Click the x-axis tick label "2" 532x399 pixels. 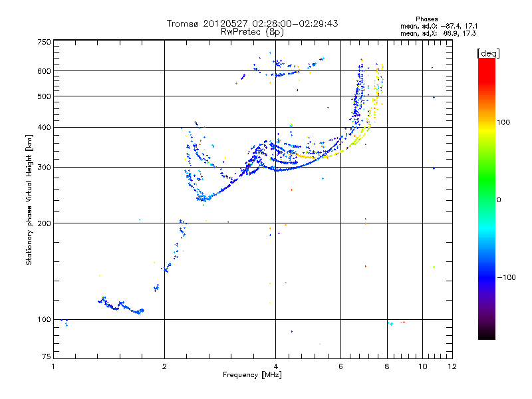(x=164, y=366)
